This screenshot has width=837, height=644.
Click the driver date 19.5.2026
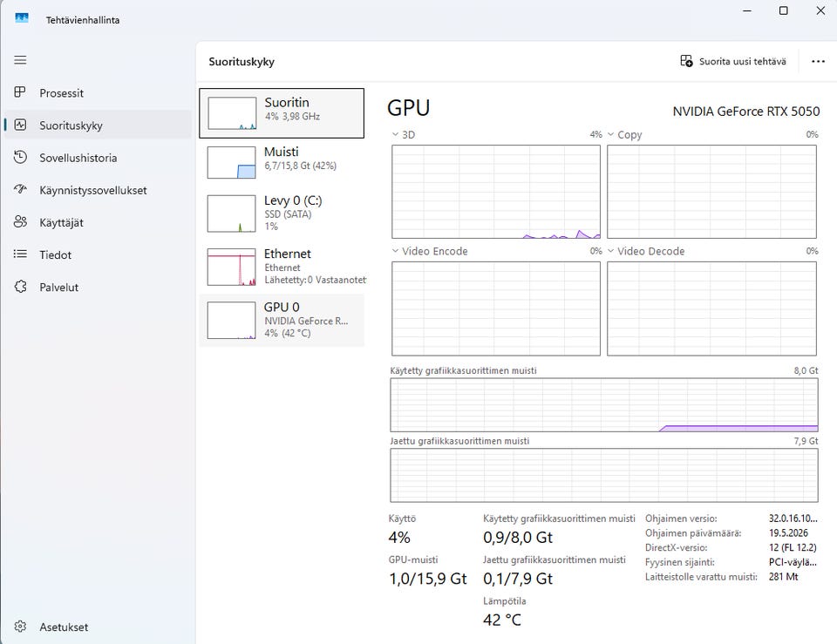pos(788,532)
